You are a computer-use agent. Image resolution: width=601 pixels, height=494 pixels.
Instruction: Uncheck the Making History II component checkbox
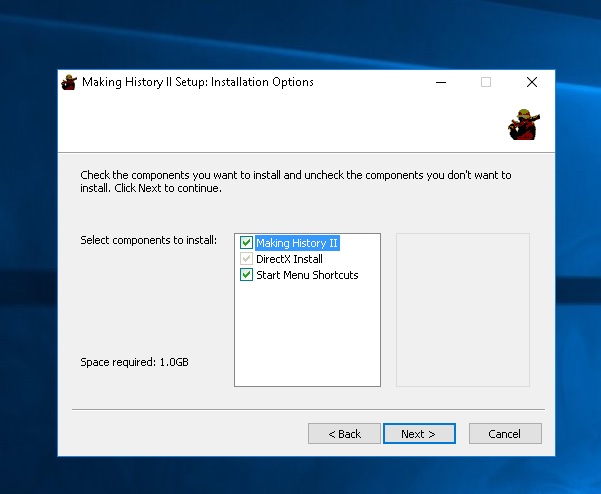pyautogui.click(x=246, y=243)
